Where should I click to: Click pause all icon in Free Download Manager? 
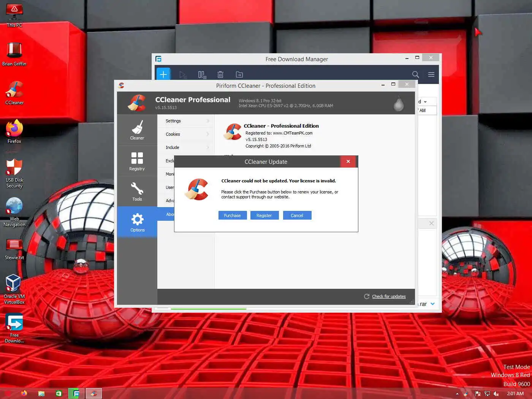202,74
